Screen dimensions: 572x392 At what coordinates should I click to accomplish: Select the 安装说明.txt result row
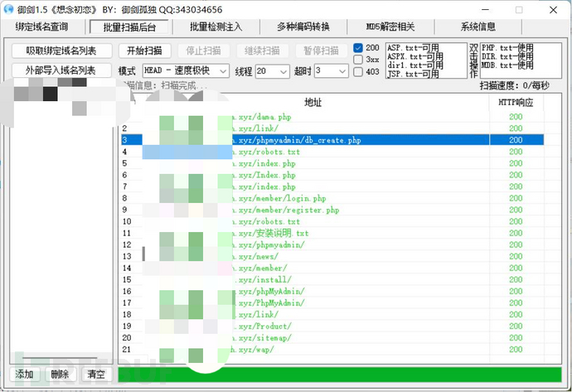(x=332, y=234)
